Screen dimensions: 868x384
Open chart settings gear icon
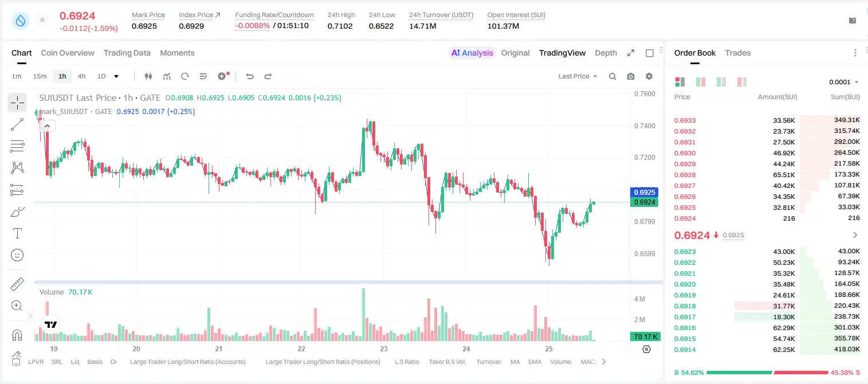pyautogui.click(x=649, y=76)
